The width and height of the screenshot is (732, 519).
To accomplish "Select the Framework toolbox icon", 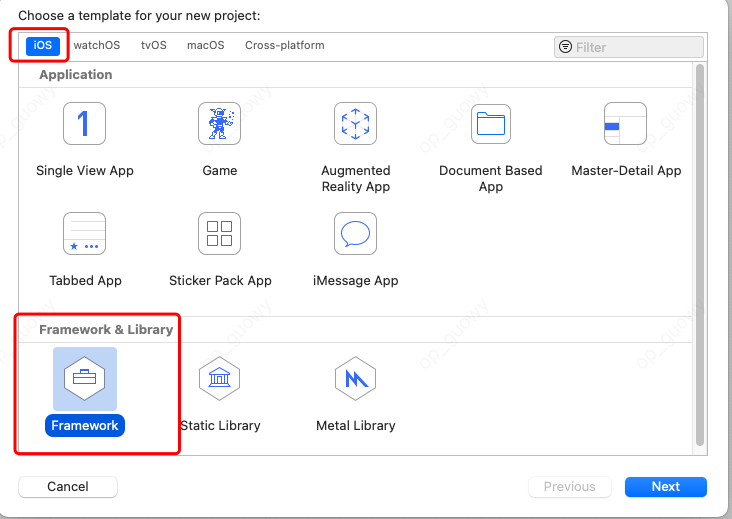I will (x=84, y=379).
